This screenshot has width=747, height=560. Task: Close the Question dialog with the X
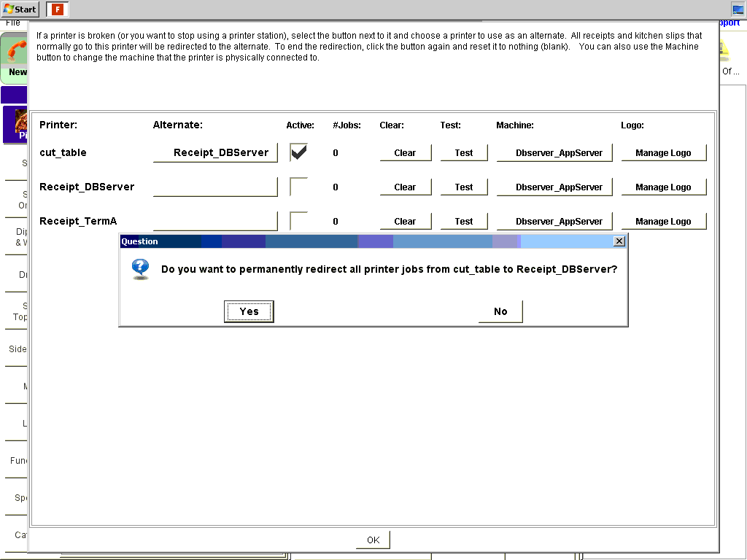tap(619, 241)
